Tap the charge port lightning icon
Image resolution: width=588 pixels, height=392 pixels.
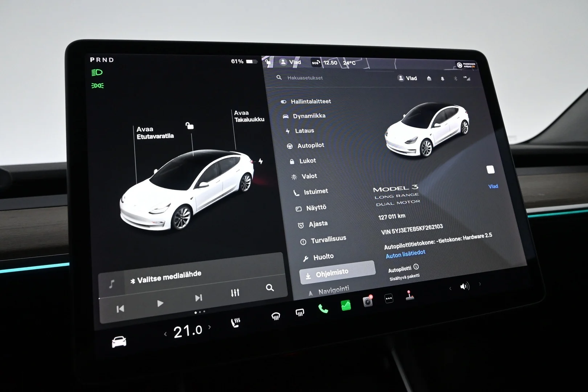[x=261, y=161]
